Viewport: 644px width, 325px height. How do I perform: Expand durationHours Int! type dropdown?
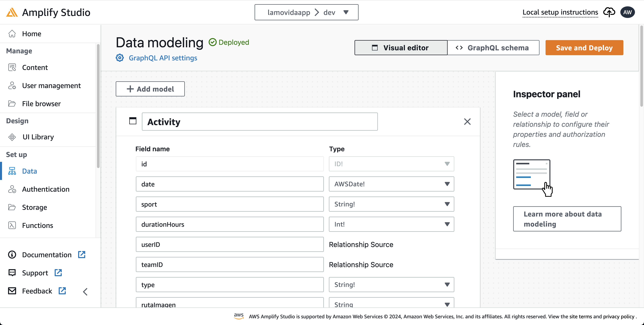[391, 224]
